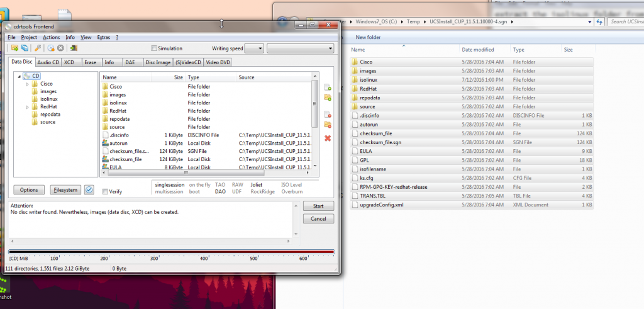Image resolution: width=644 pixels, height=309 pixels.
Task: Click the autorun file icon in cdrtools list
Action: (105, 143)
